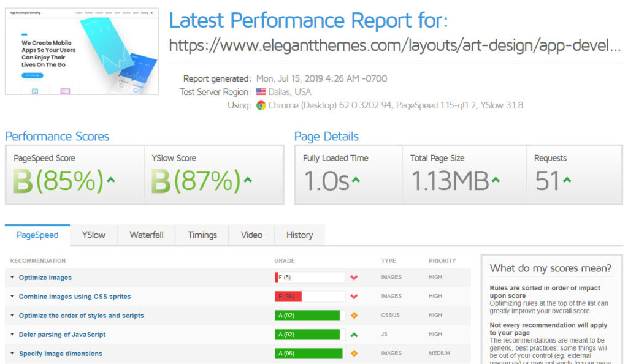Click the tested page URL link
This screenshot has height=364, width=628.
[395, 46]
